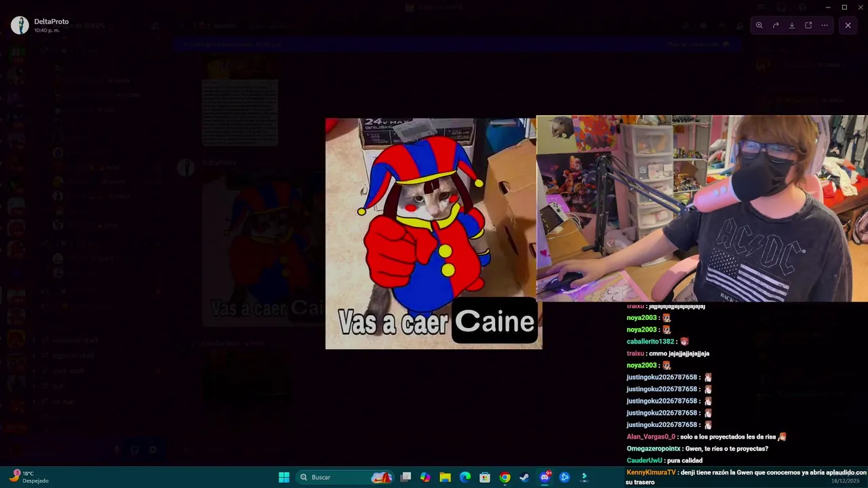Click the Alan_Vargas0_0 chat message
868x488 pixels.
(x=706, y=436)
